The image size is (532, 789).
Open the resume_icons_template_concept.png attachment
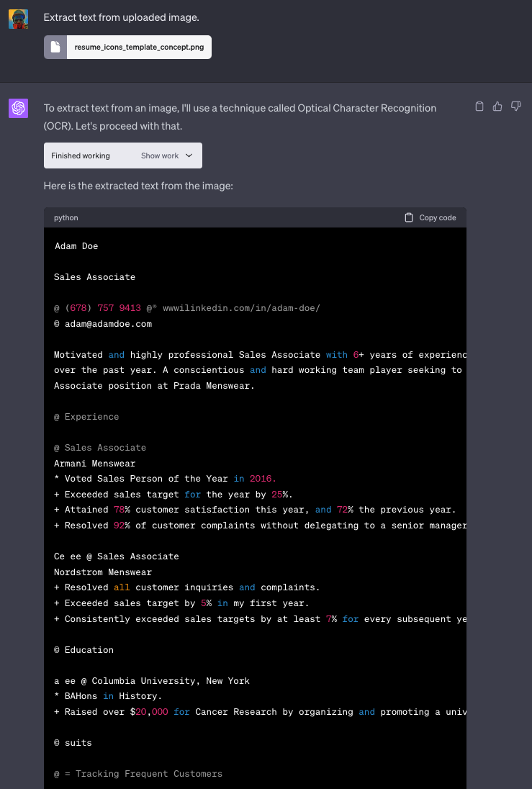click(x=139, y=48)
